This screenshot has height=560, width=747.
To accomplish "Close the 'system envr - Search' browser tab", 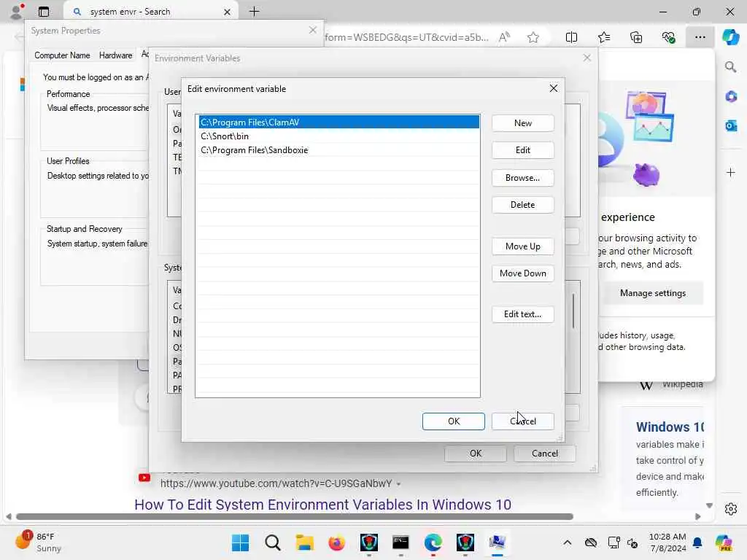I will click(228, 12).
